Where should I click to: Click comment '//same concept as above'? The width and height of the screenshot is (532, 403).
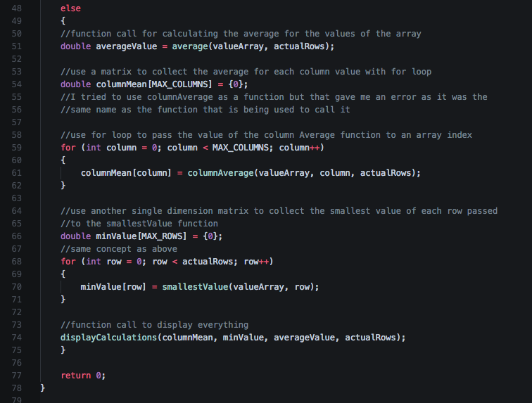(119, 249)
